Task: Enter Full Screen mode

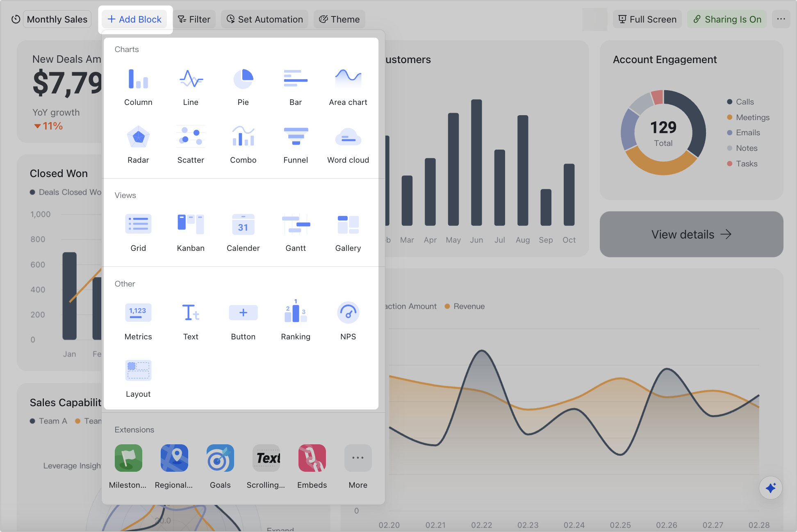Action: point(647,19)
